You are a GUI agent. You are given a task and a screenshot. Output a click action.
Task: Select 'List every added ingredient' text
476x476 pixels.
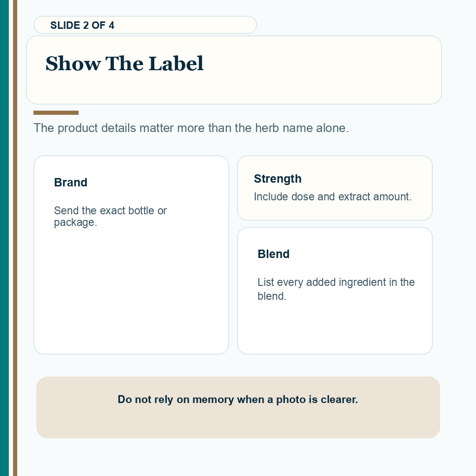pos(336,289)
